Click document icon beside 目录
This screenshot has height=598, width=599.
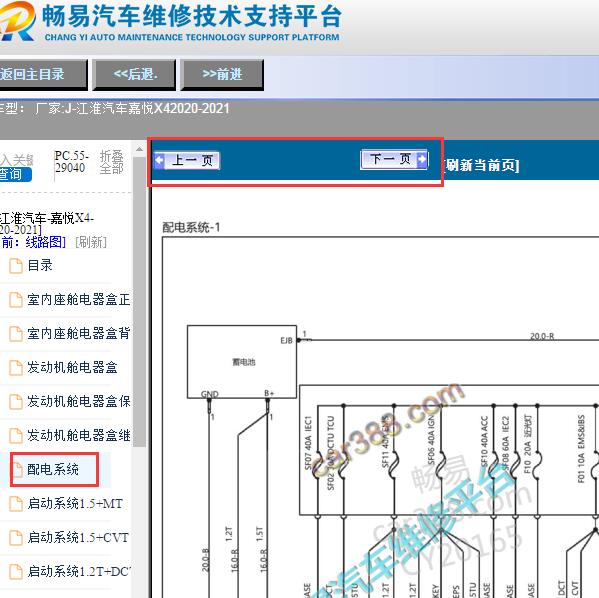16,266
